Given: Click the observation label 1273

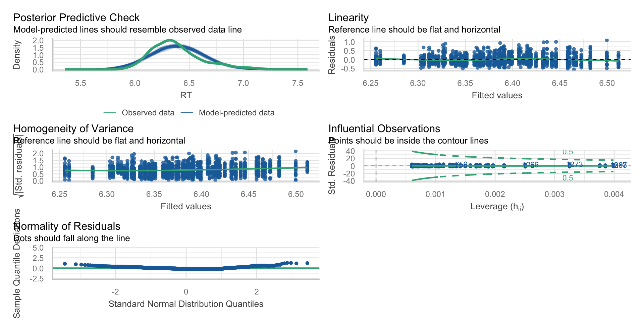Looking at the screenshot, I should point(575,164).
